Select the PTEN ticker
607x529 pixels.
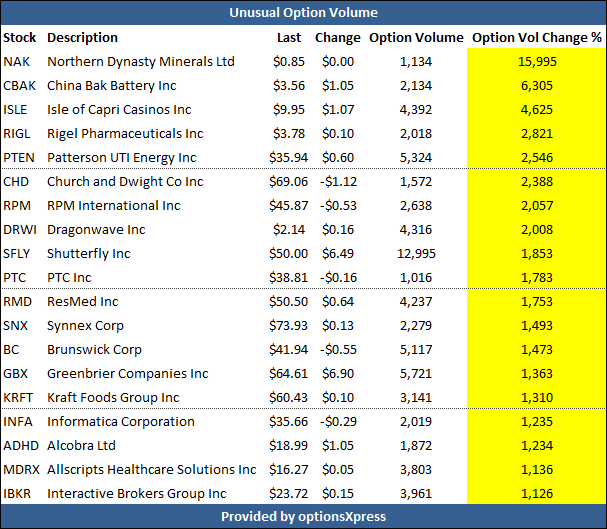pos(19,158)
